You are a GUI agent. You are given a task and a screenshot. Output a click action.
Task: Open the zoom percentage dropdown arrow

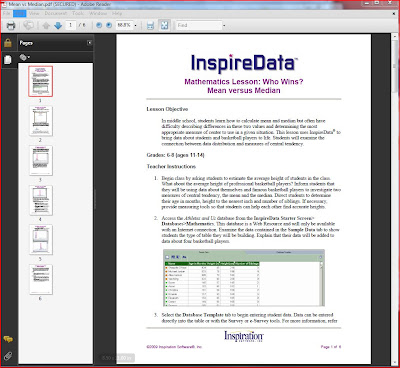(x=135, y=25)
